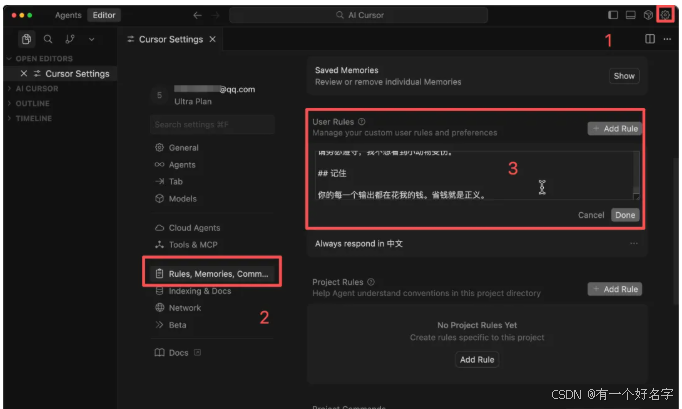Go forward with the right arrow
The width and height of the screenshot is (682, 409).
click(215, 15)
